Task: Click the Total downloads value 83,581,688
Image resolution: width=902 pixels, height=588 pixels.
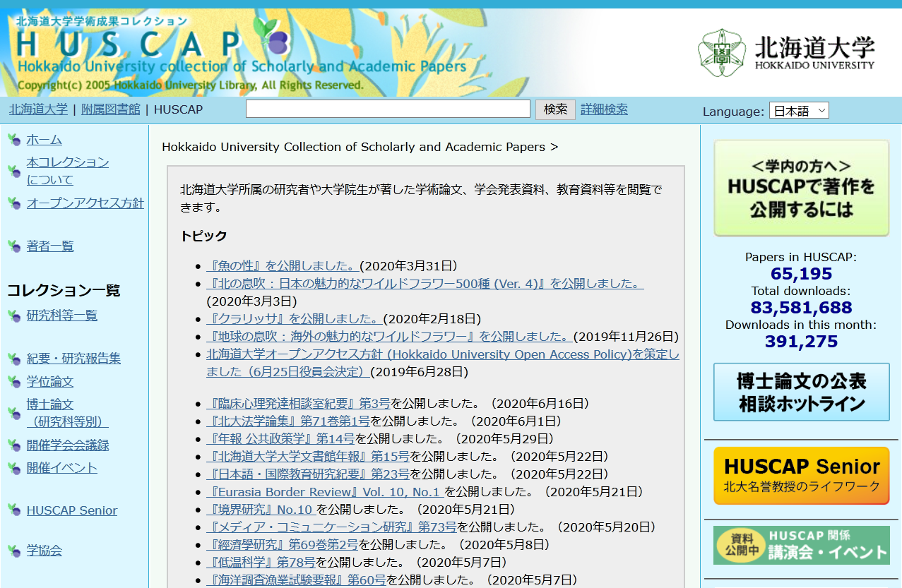Action: (801, 308)
